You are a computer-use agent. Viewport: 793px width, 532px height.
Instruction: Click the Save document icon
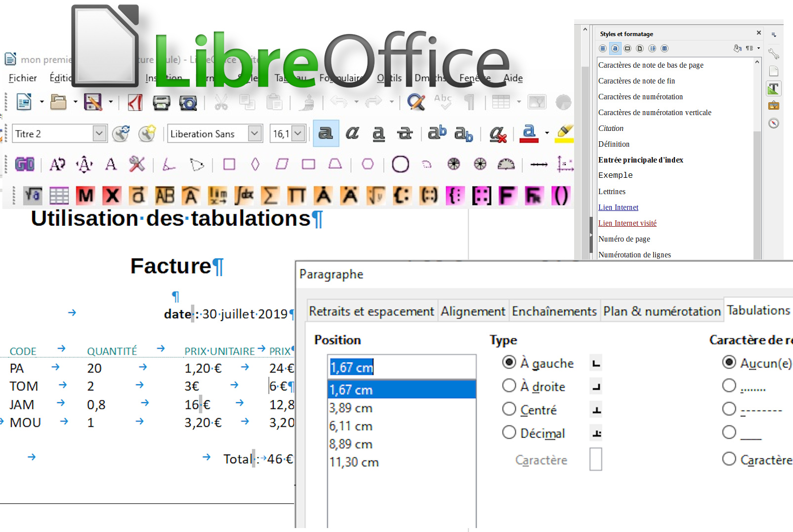tap(93, 102)
